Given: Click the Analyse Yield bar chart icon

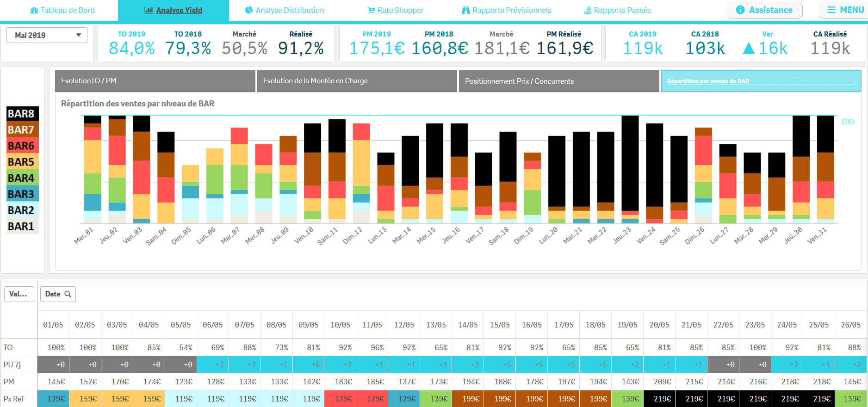Looking at the screenshot, I should pos(149,10).
